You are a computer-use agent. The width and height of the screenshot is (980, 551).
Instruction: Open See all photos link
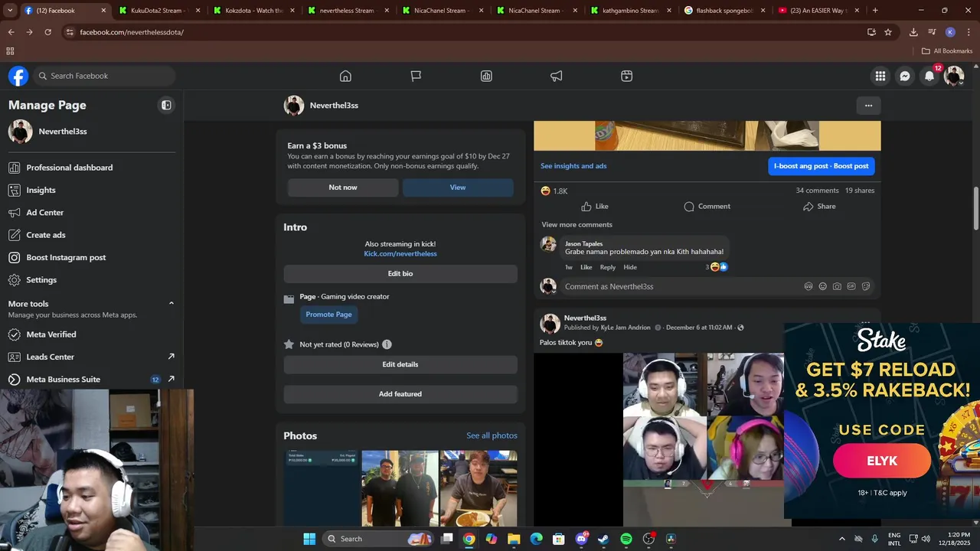point(492,435)
